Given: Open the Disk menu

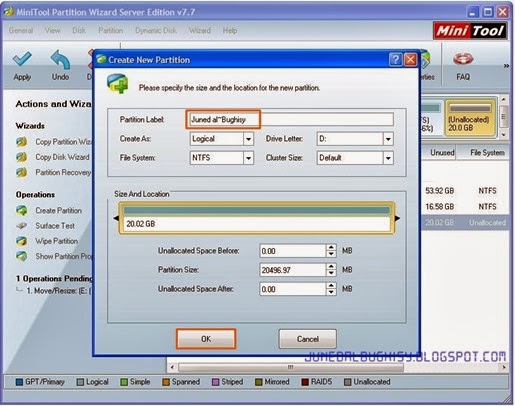Looking at the screenshot, I should click(79, 31).
